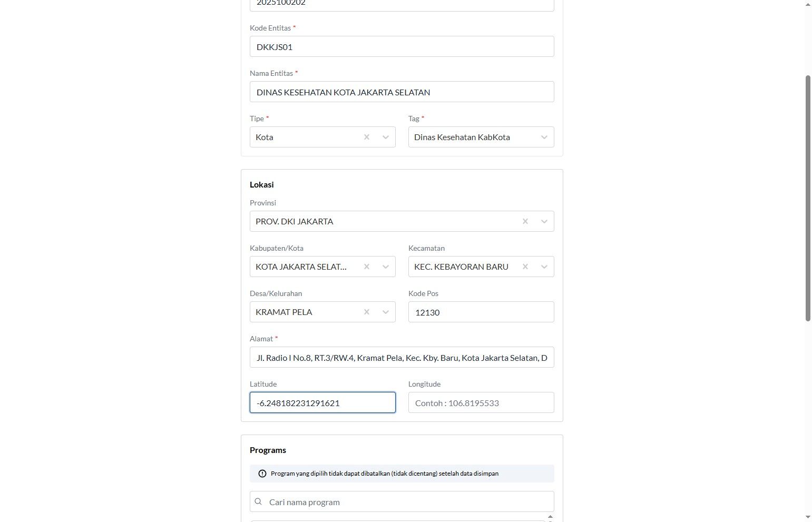The height and width of the screenshot is (522, 812).
Task: Clear the Kecamatan field using X
Action: pos(525,267)
